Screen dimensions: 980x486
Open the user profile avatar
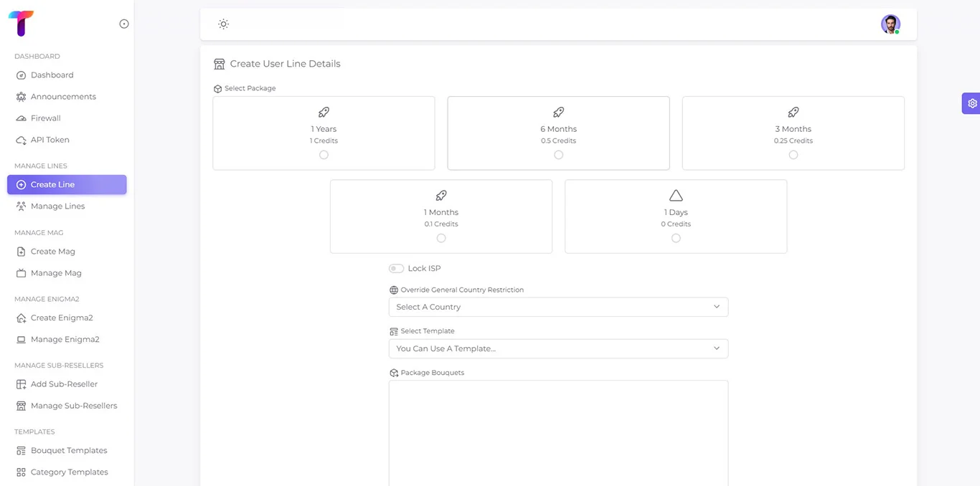(890, 24)
